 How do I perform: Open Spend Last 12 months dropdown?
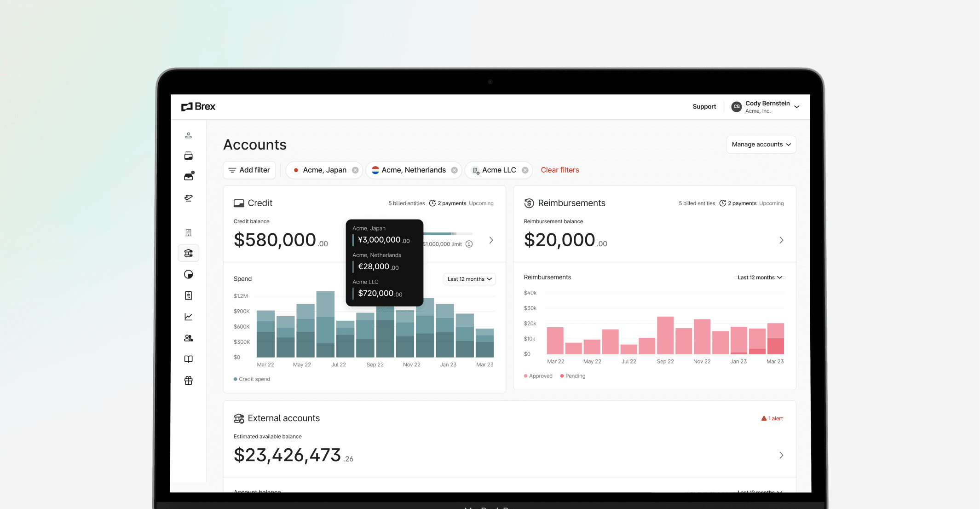tap(469, 279)
